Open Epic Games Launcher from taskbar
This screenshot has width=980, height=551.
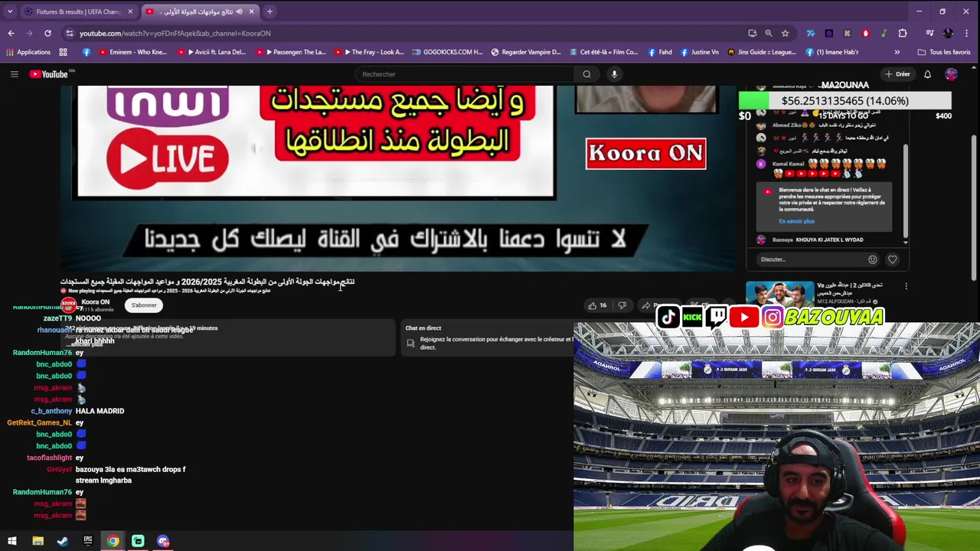(88, 541)
